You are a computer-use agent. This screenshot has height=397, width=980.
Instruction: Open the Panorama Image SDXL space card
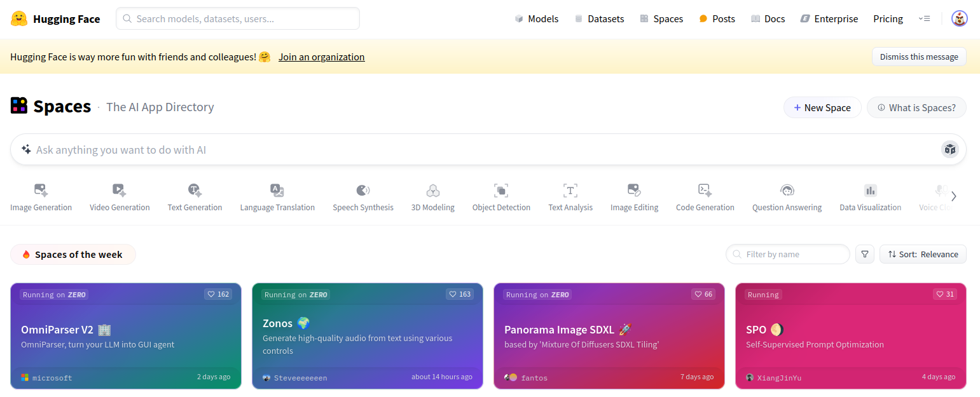(609, 335)
